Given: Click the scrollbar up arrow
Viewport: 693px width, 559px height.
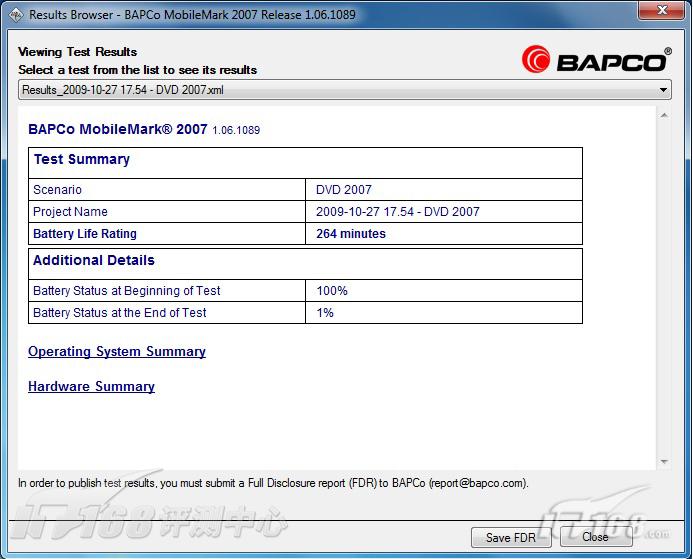Looking at the screenshot, I should (664, 115).
